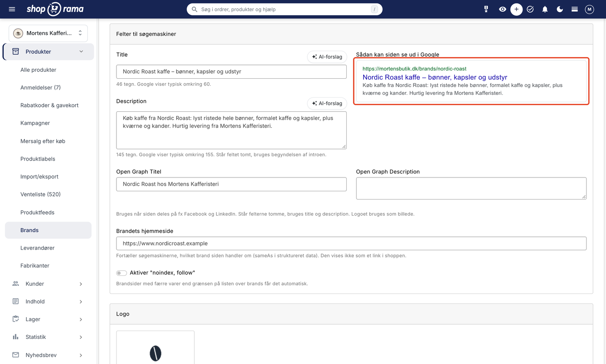Click the Brandets hjemmeside URL field
The image size is (606, 364).
tap(351, 243)
